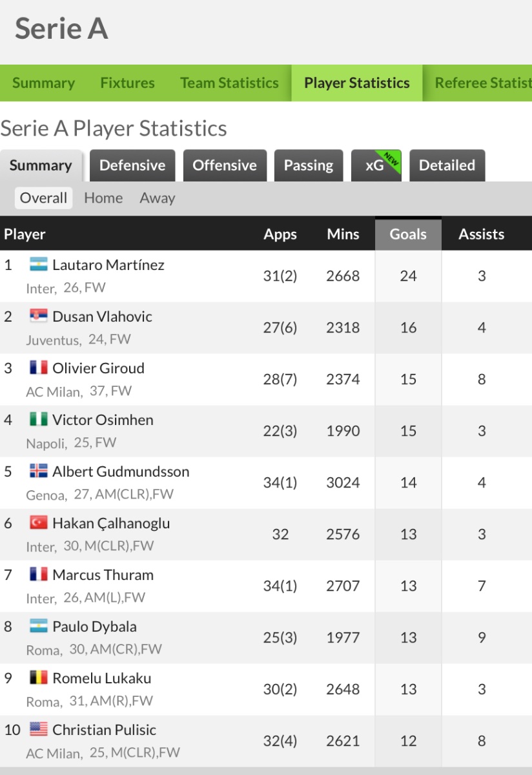Open the Fixtures navigation item

click(127, 83)
